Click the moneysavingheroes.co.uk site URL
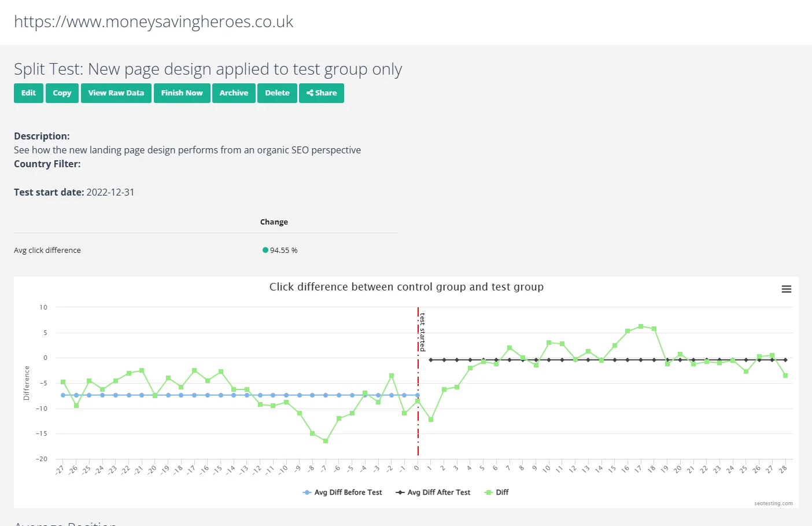Screen dimensions: 812x526 click(x=154, y=21)
